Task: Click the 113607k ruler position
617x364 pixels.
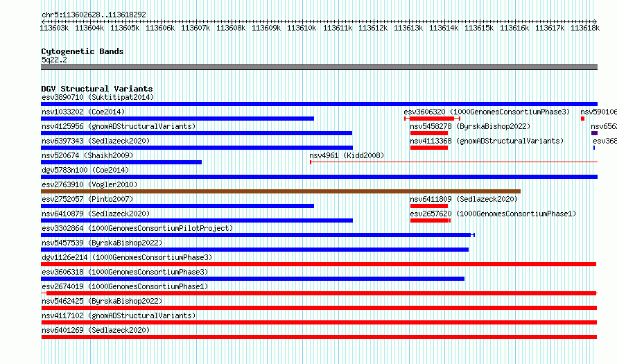Action: 195,28
